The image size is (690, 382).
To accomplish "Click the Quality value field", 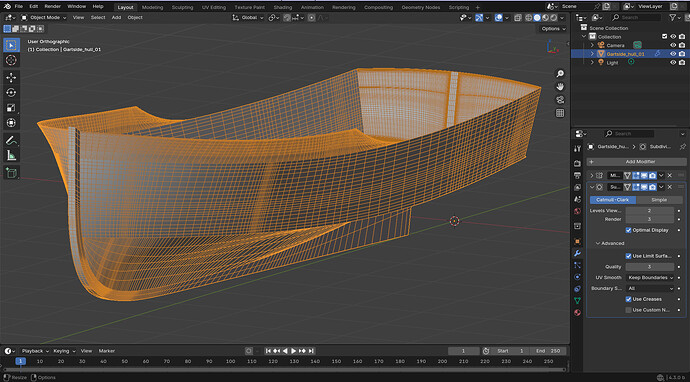I will tap(650, 267).
